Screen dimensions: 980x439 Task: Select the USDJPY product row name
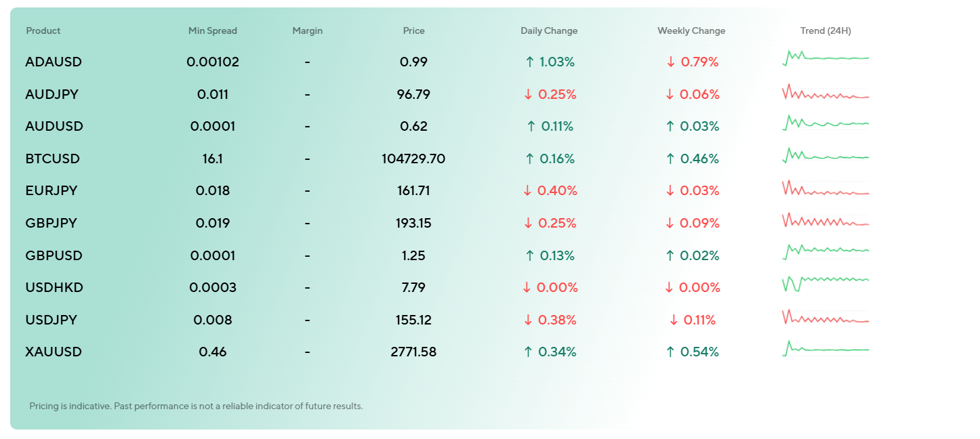coord(52,320)
